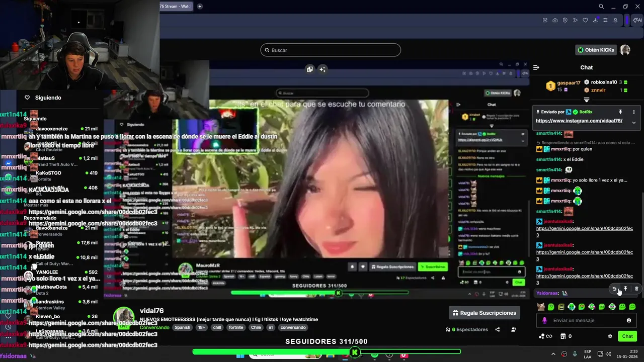Click the sparkle icon above video
Viewport: 644px width, 362px height.
323,69
